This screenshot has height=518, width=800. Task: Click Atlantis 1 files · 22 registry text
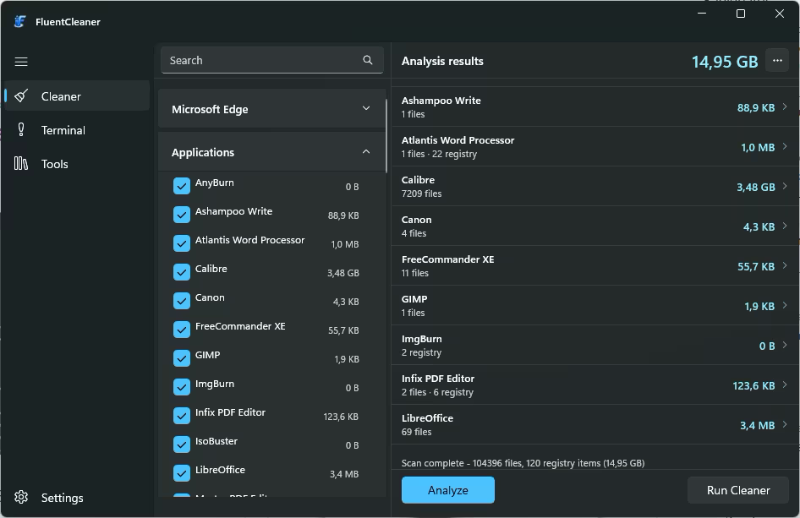(439, 154)
